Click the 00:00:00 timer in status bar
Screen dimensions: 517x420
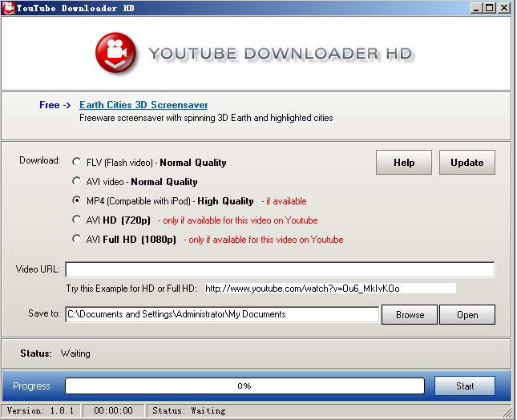pyautogui.click(x=113, y=410)
